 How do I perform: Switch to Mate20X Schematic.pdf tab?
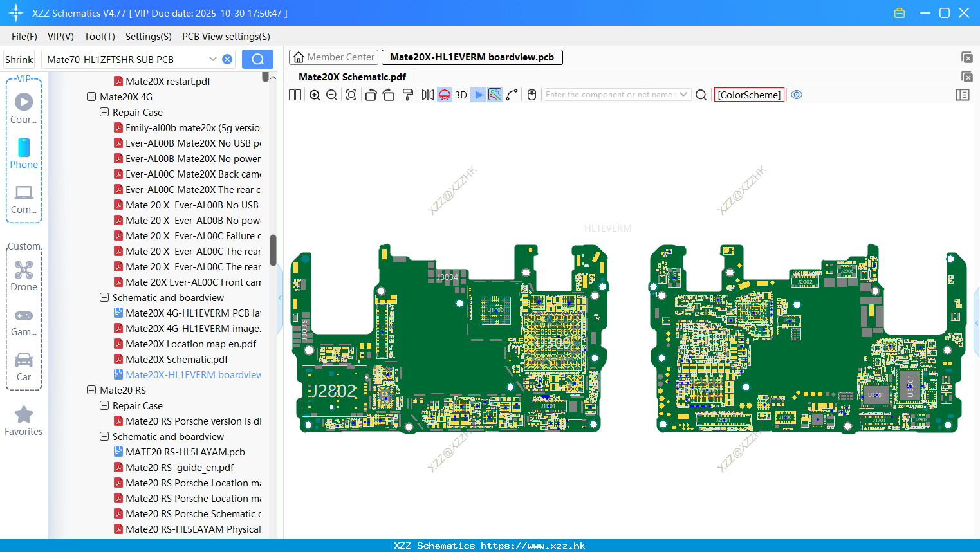pos(353,77)
